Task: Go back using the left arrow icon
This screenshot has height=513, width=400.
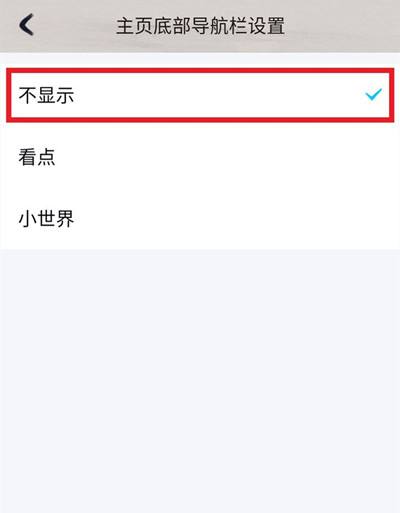Action: (26, 25)
